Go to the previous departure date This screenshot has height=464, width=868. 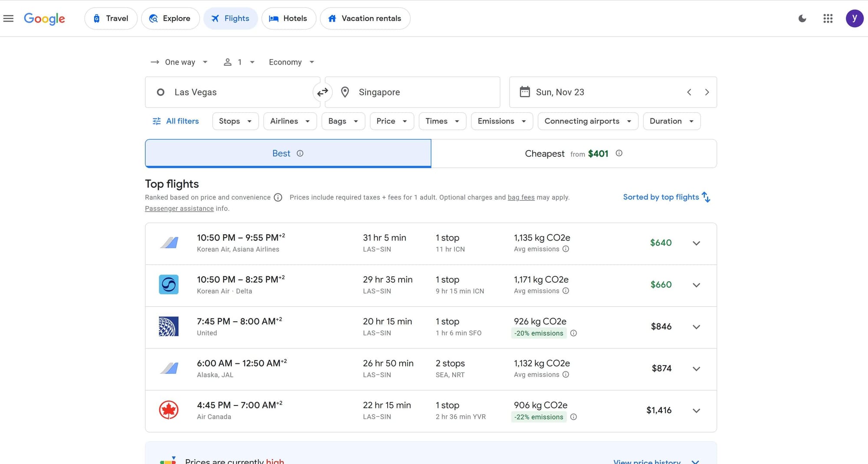(x=689, y=92)
